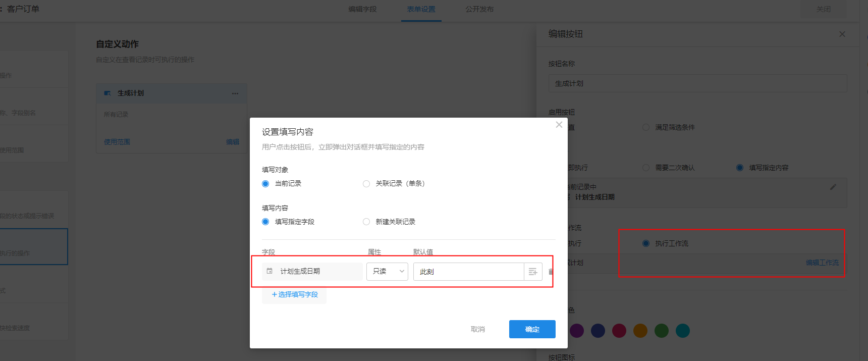Open the default value options icon
868x361 pixels.
click(533, 272)
